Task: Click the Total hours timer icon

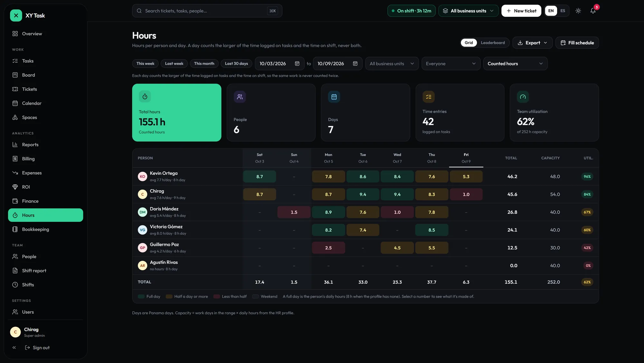Action: [x=145, y=96]
